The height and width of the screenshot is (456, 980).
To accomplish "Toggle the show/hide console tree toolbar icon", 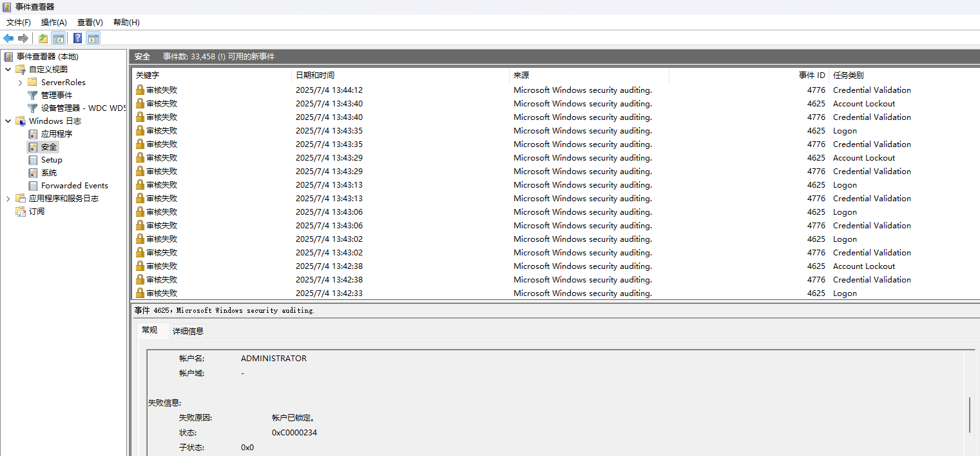I will [x=58, y=38].
